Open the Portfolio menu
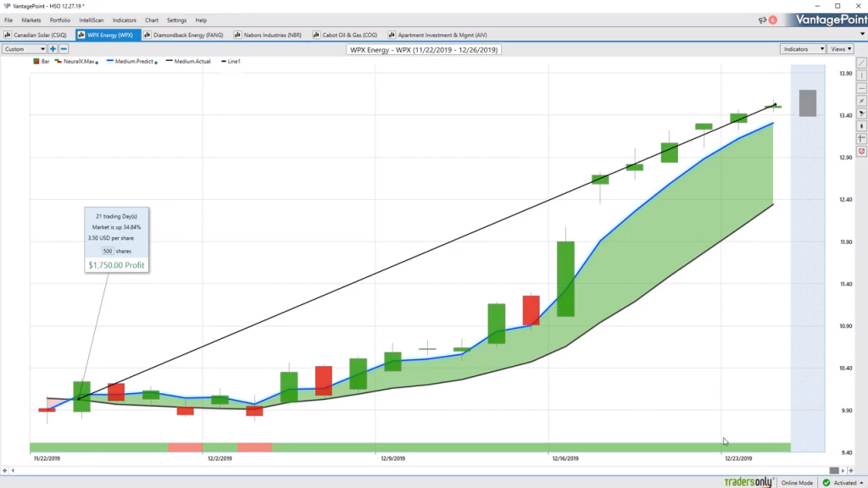Screen dimensions: 868x488 click(60, 20)
